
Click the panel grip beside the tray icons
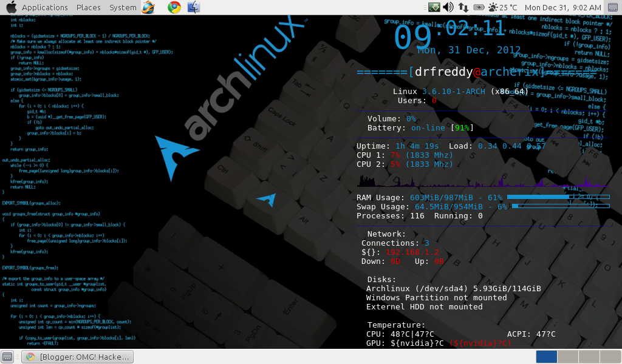[x=424, y=7]
